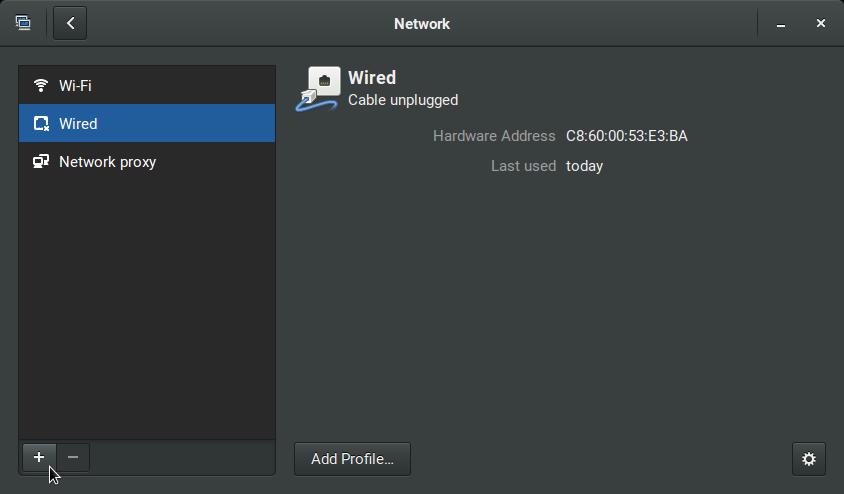844x494 pixels.
Task: Minimize the Network window
Action: coord(781,24)
